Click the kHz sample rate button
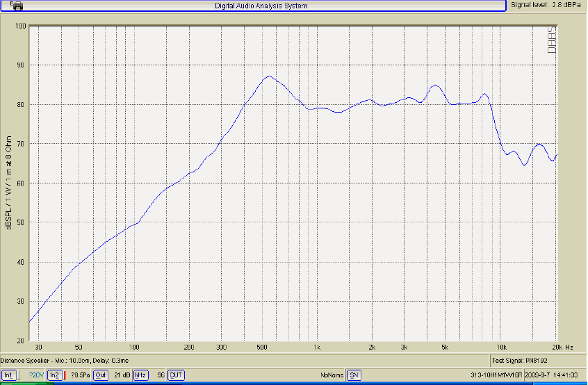 pyautogui.click(x=140, y=375)
